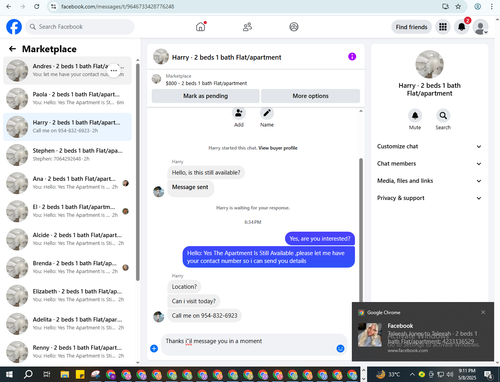Click the browser address bar URL
The image size is (500, 382).
(117, 7)
